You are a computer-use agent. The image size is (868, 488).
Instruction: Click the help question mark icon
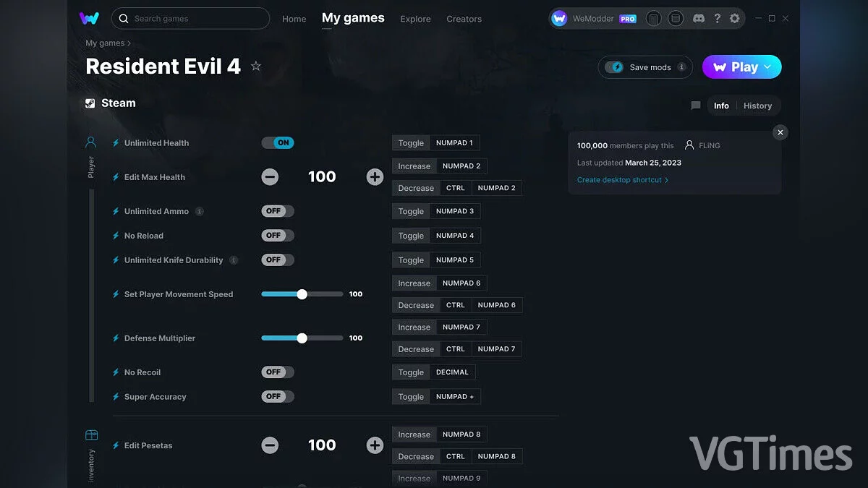pyautogui.click(x=717, y=19)
